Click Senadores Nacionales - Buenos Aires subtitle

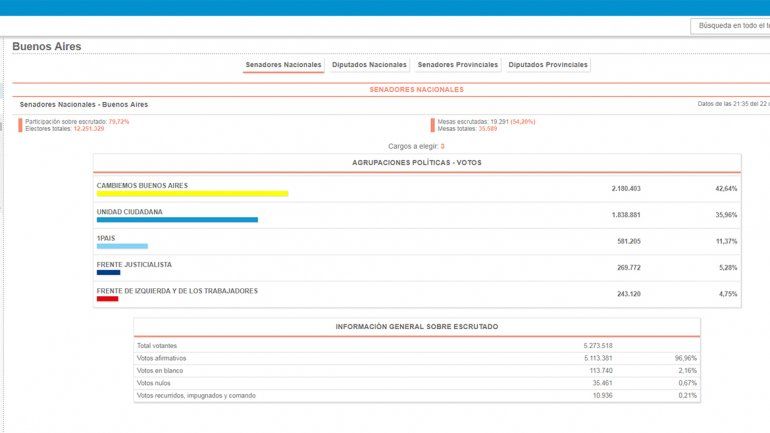click(x=84, y=105)
